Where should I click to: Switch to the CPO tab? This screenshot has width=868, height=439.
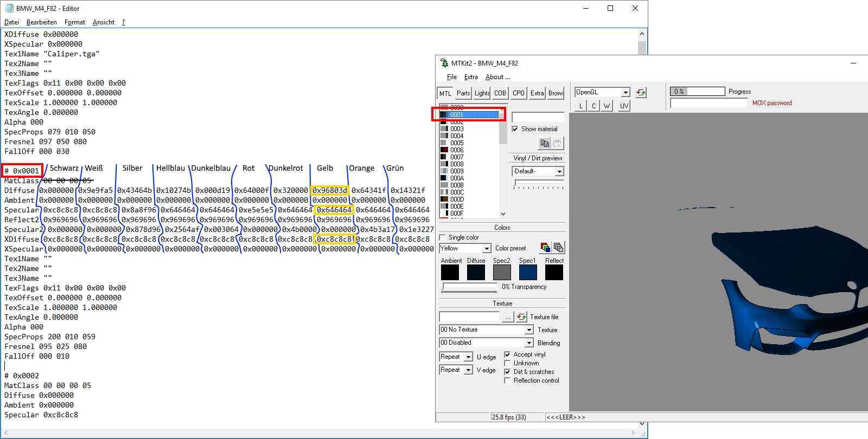(x=519, y=93)
